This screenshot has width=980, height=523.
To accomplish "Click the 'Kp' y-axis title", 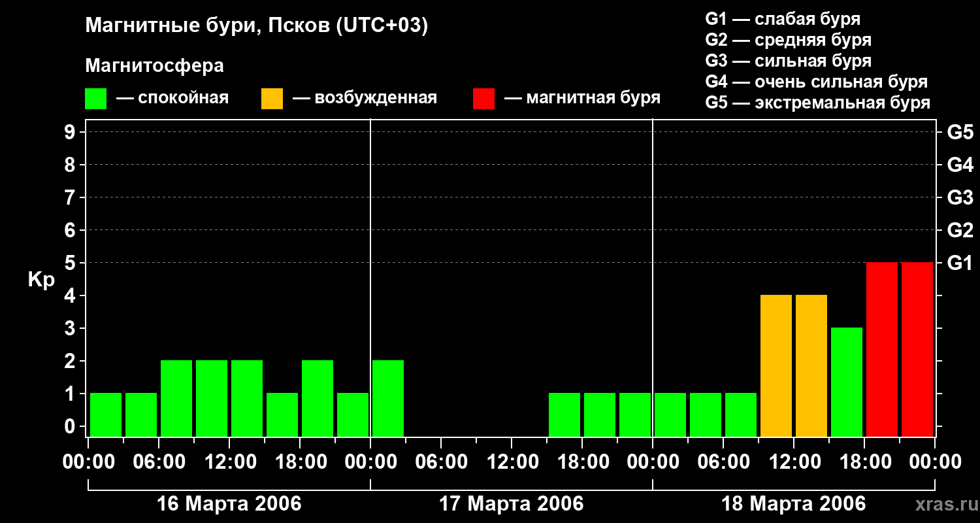I will pyautogui.click(x=41, y=280).
